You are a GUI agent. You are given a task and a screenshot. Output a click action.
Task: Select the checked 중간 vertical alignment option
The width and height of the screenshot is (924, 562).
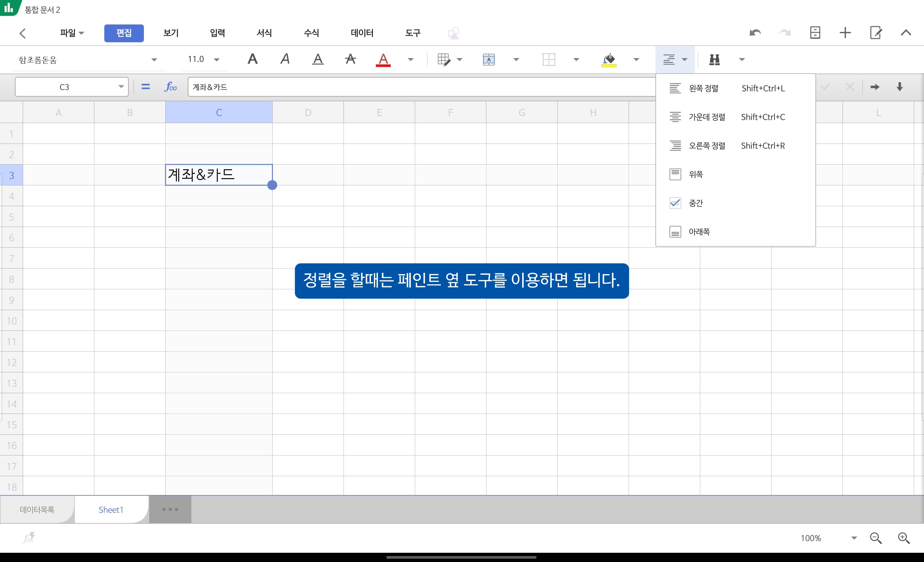(x=696, y=203)
